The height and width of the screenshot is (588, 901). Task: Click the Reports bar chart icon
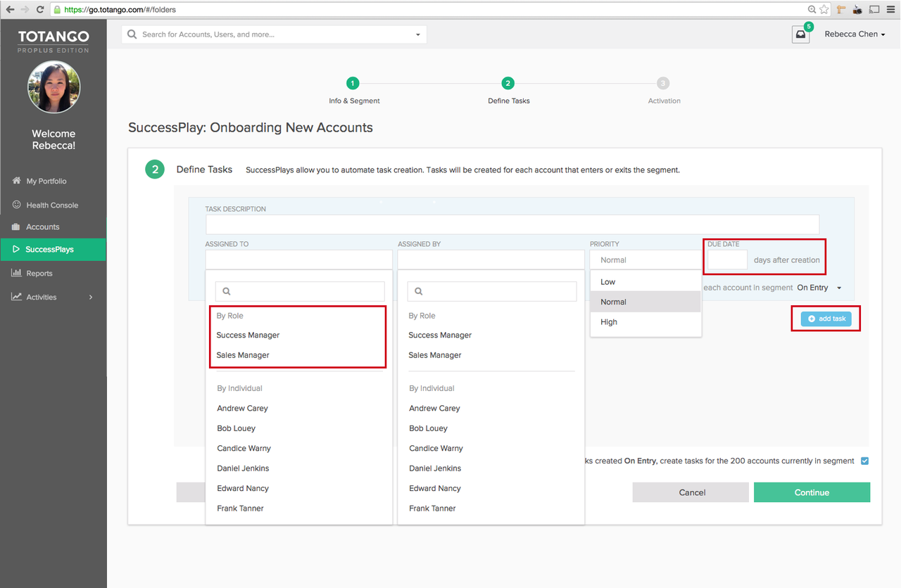(x=17, y=273)
